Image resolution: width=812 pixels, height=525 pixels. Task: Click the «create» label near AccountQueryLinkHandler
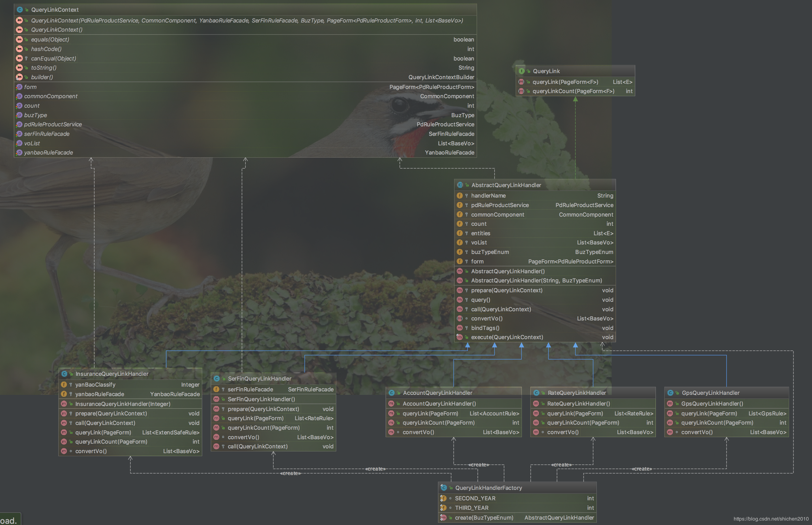click(x=478, y=465)
